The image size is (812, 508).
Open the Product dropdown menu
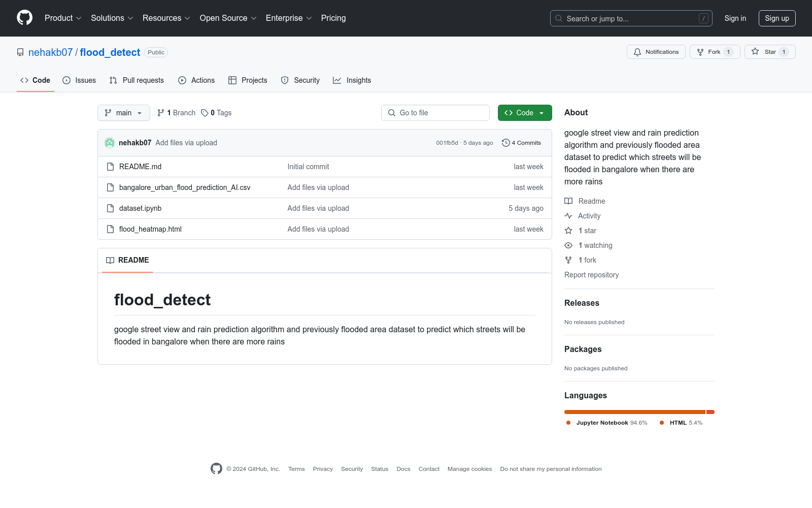(x=63, y=18)
